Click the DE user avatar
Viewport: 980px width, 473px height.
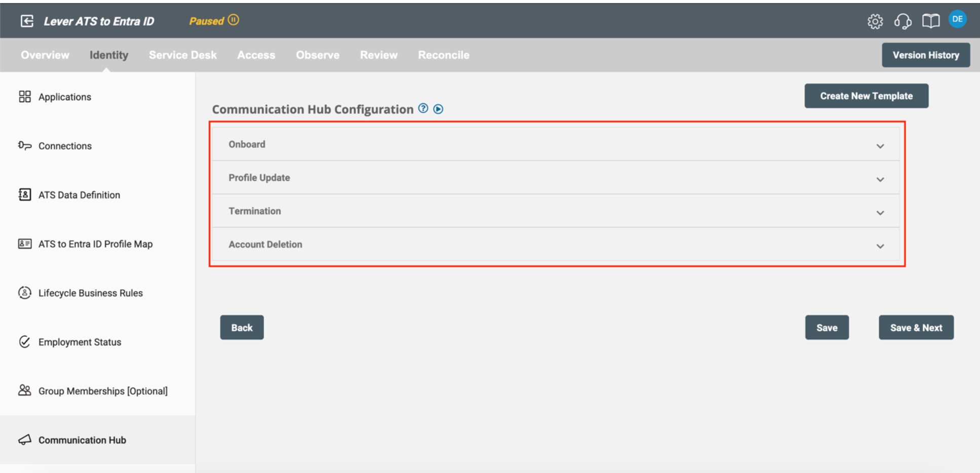957,20
